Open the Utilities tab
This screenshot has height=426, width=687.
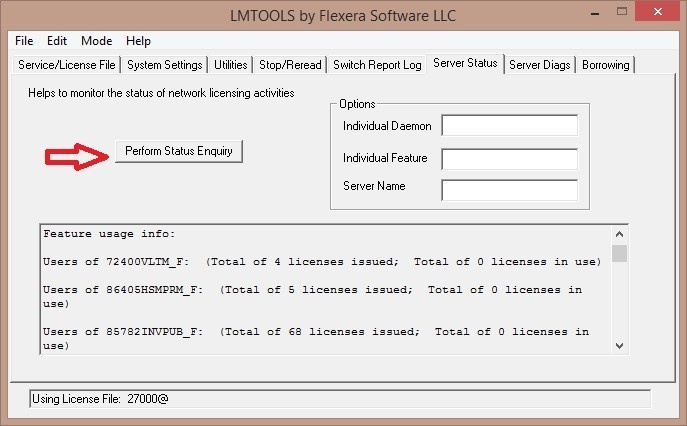pyautogui.click(x=230, y=65)
